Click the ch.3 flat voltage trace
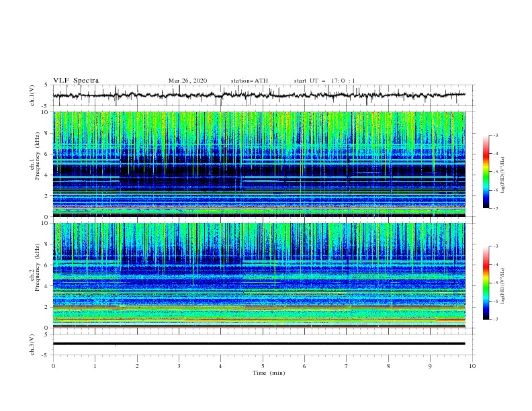Screen dimensions: 532x411 (x=259, y=344)
